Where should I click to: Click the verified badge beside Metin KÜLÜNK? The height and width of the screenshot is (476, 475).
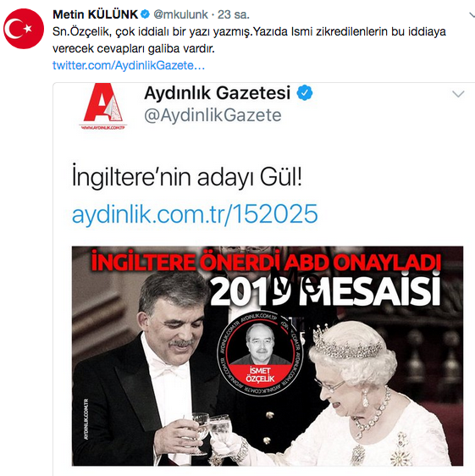coord(146,14)
